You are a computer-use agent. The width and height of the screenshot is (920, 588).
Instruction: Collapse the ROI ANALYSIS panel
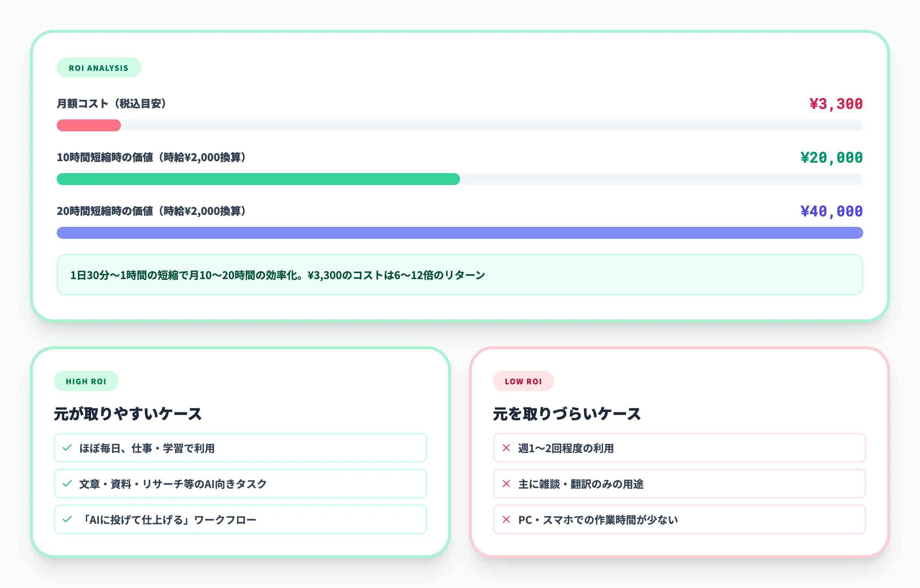click(99, 68)
